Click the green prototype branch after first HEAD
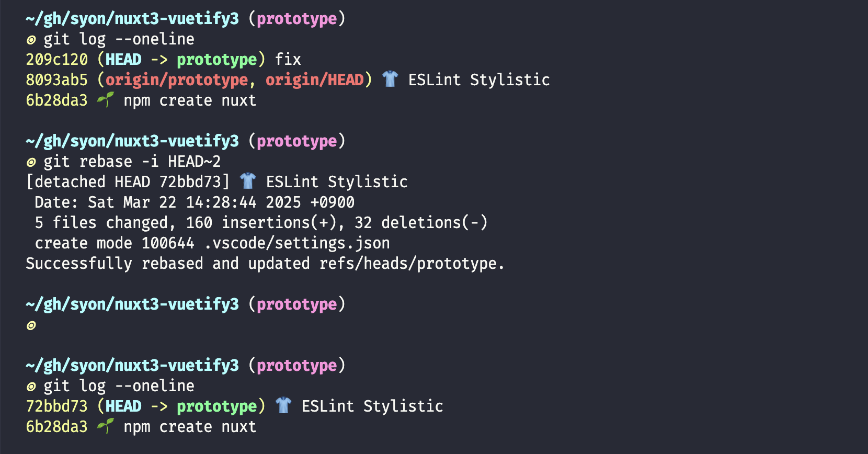868x454 pixels. point(217,60)
